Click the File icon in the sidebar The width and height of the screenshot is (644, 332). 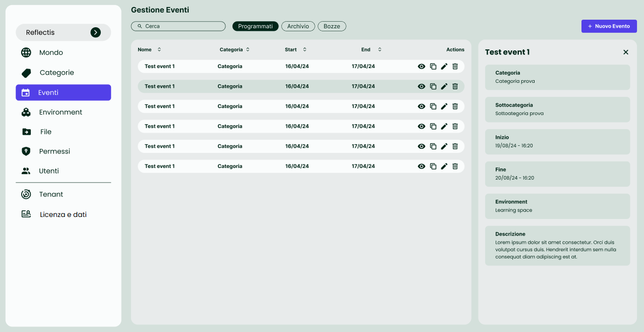pyautogui.click(x=26, y=132)
